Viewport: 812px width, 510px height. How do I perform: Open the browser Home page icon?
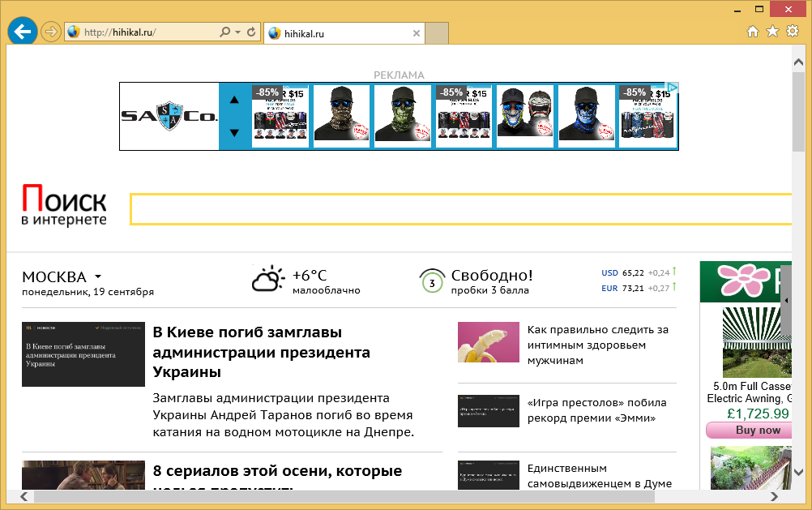pos(753,32)
